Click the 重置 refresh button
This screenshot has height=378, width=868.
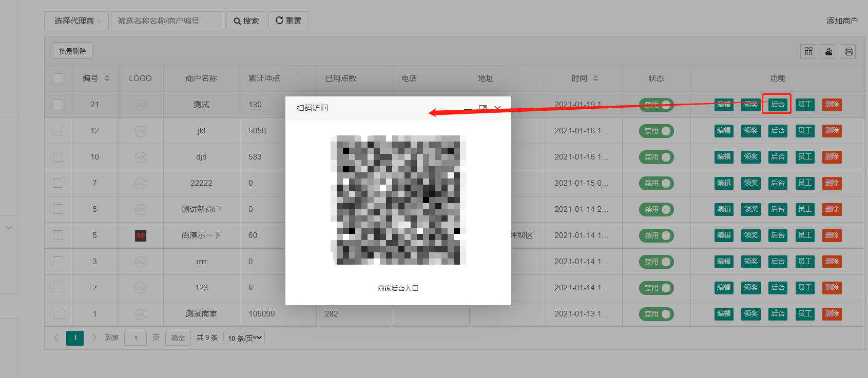[288, 21]
